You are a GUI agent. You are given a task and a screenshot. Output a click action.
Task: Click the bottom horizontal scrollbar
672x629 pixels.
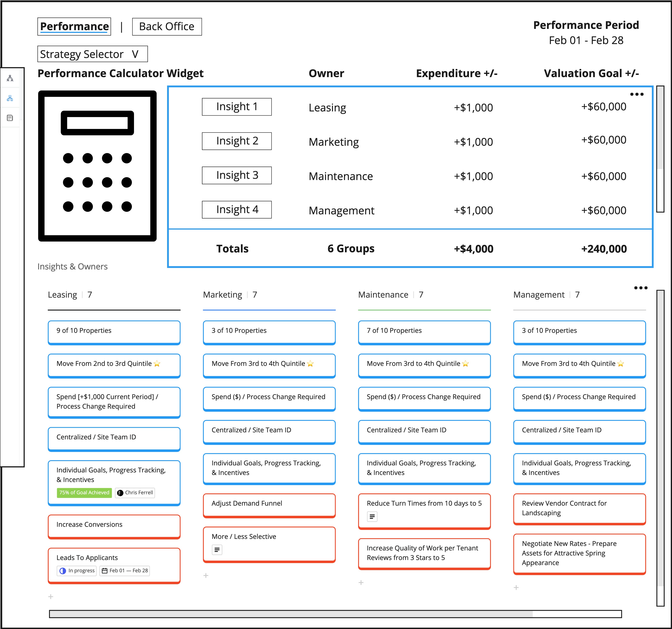click(x=291, y=614)
